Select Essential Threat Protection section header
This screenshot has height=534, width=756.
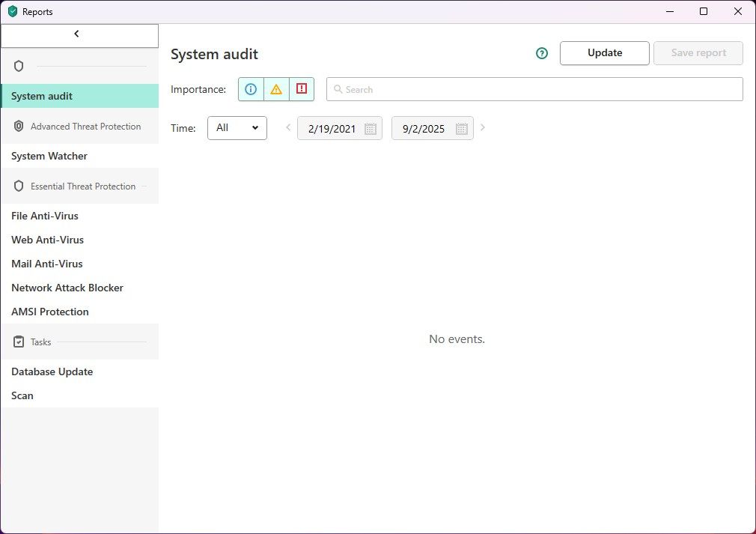(83, 186)
